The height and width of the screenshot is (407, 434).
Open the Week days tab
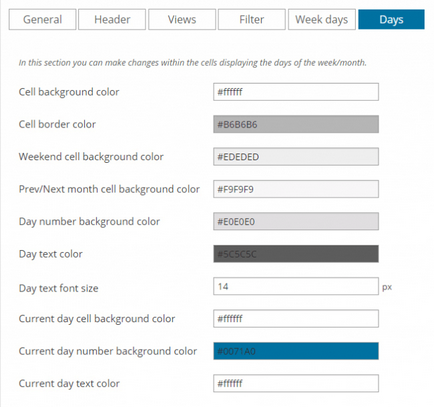(x=322, y=20)
